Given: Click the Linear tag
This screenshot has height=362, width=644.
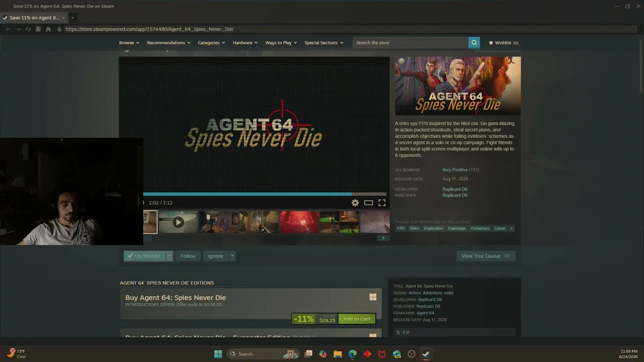Looking at the screenshot, I should pyautogui.click(x=500, y=228).
